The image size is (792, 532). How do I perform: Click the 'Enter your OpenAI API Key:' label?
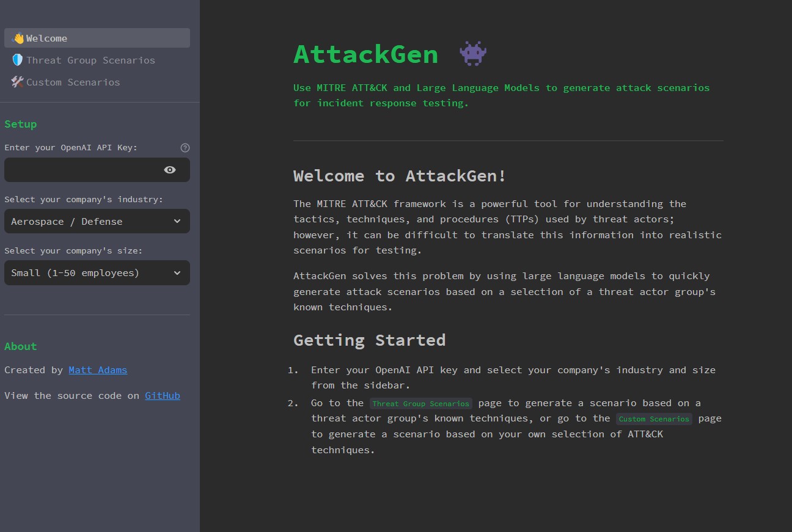tap(71, 148)
